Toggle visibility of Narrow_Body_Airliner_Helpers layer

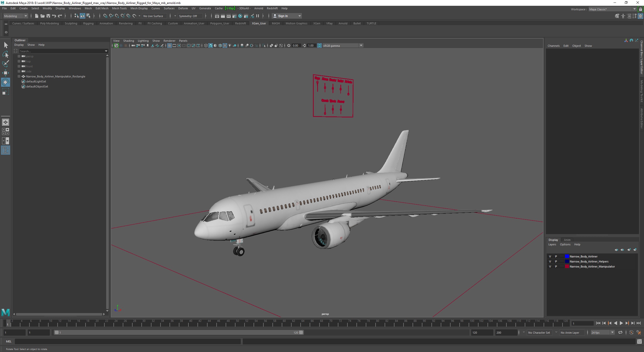550,261
